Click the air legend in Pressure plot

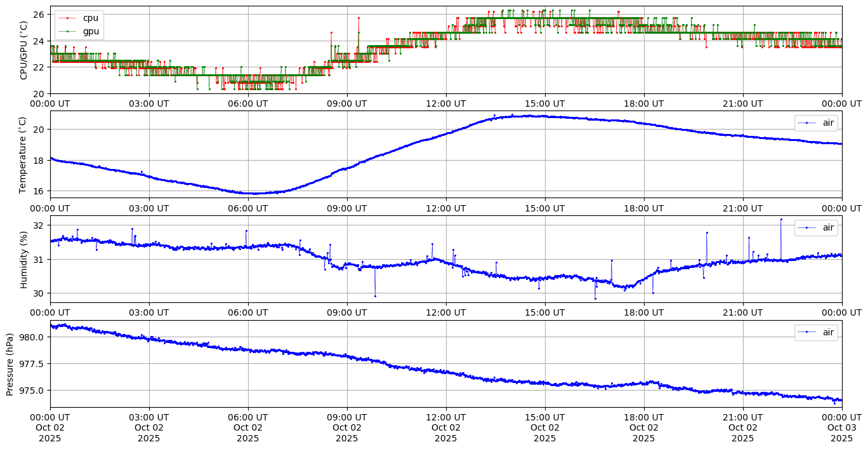click(816, 332)
